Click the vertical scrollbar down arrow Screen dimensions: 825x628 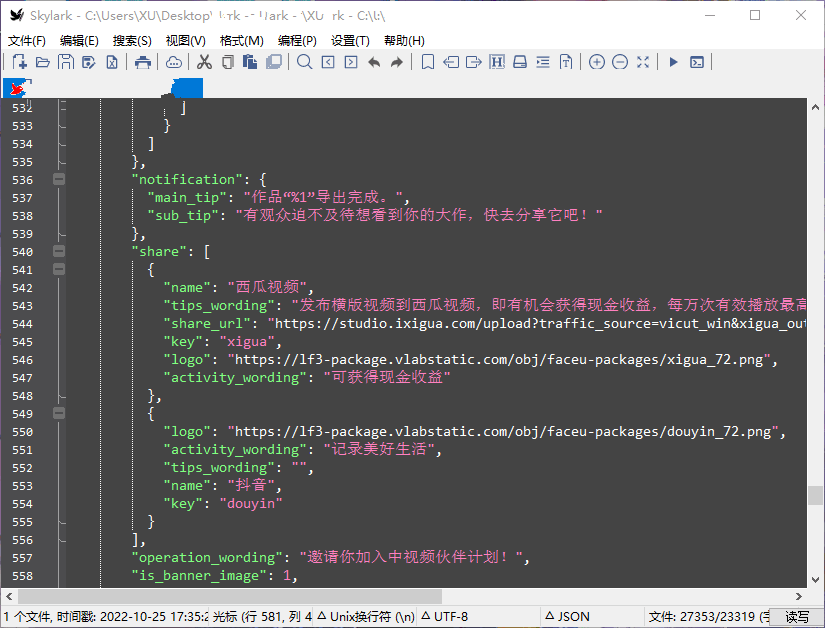pos(816,580)
